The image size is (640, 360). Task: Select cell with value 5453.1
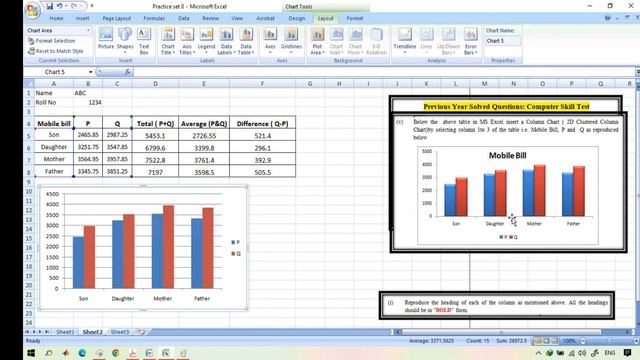156,136
